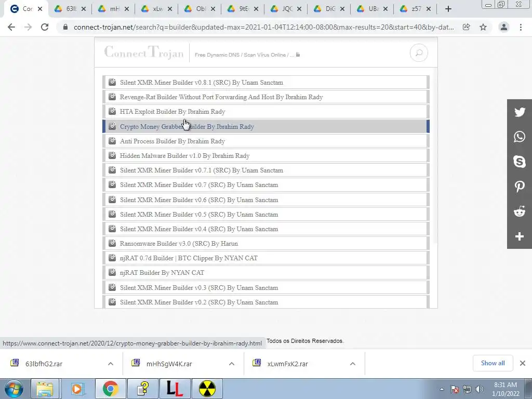Open Hidden Malware Builder v1.0 post
This screenshot has height=399, width=532.
tap(266, 156)
